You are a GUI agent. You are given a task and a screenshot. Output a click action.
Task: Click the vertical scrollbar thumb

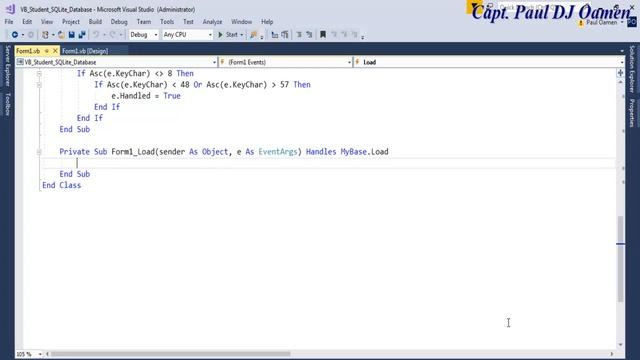coord(620,259)
